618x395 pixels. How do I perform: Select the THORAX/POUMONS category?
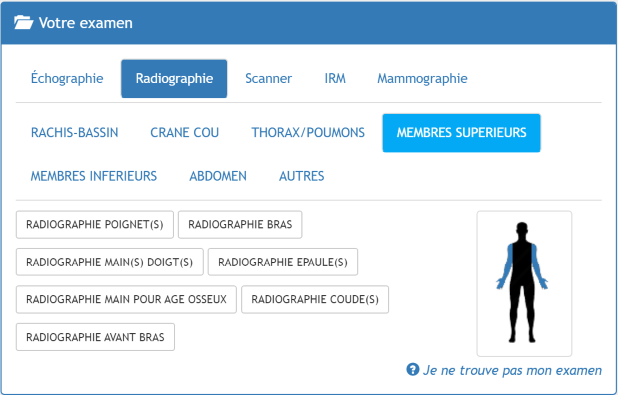coord(308,132)
